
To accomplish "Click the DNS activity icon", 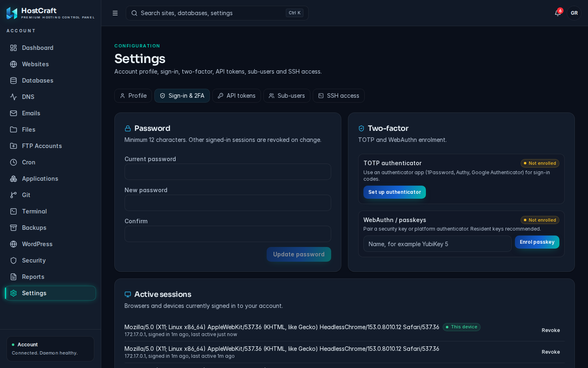I will point(13,97).
